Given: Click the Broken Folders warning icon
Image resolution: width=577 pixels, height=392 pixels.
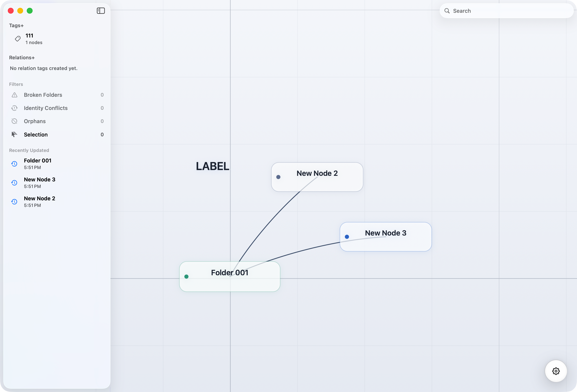Looking at the screenshot, I should 15,95.
